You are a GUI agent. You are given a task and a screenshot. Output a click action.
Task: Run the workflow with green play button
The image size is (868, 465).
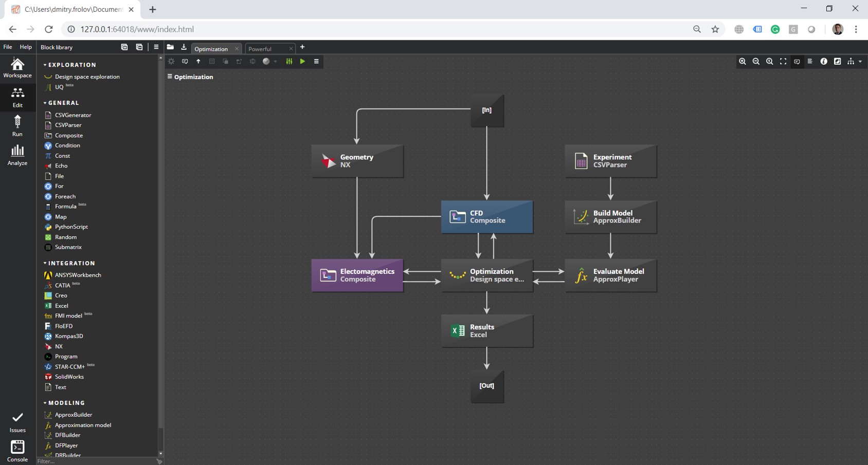coord(303,62)
